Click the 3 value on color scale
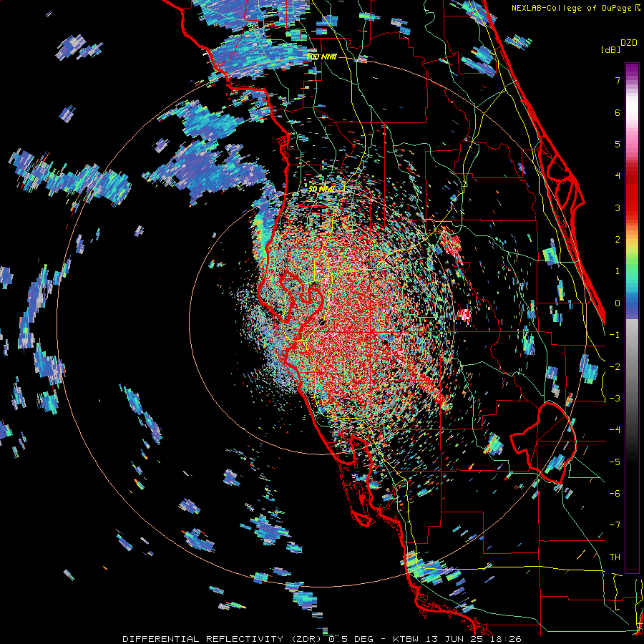This screenshot has height=644, width=644. [618, 208]
